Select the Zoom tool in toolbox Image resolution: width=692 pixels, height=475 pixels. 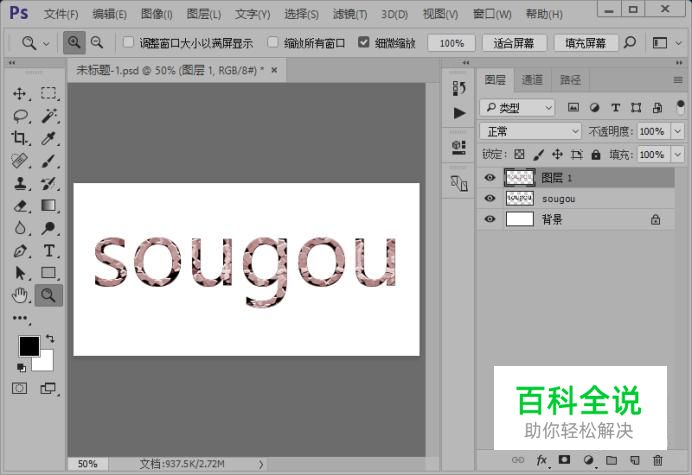click(49, 295)
